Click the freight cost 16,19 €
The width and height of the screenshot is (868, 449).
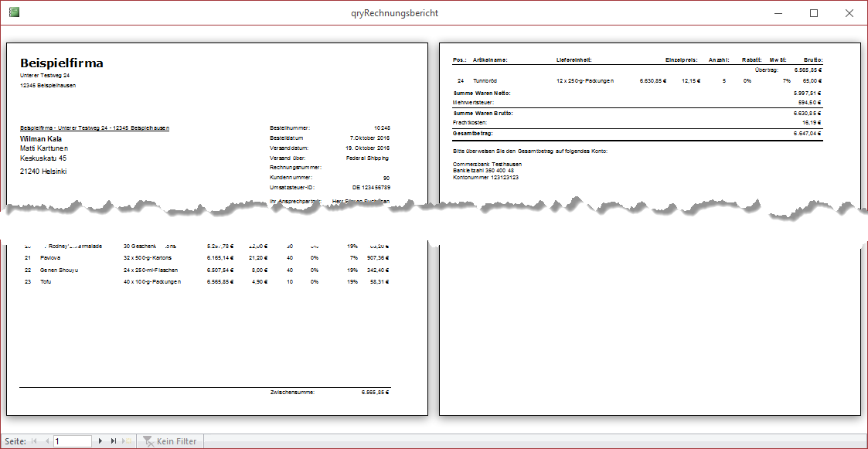[812, 122]
